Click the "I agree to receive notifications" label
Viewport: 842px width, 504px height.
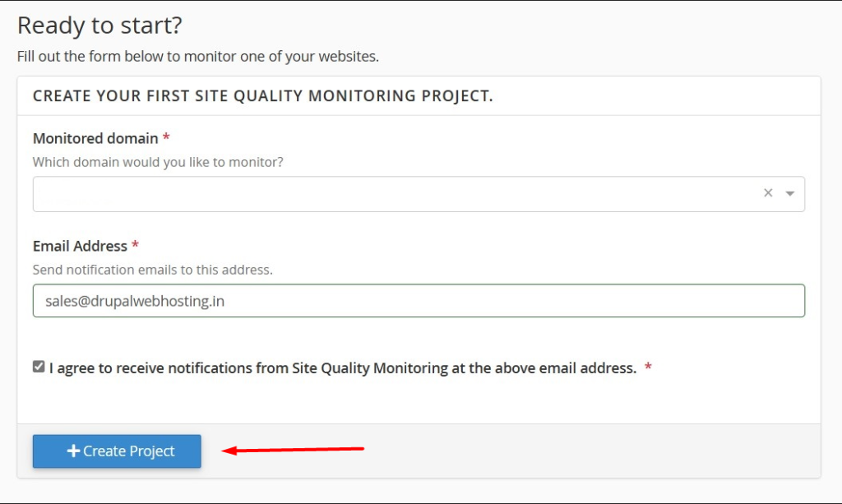(342, 368)
